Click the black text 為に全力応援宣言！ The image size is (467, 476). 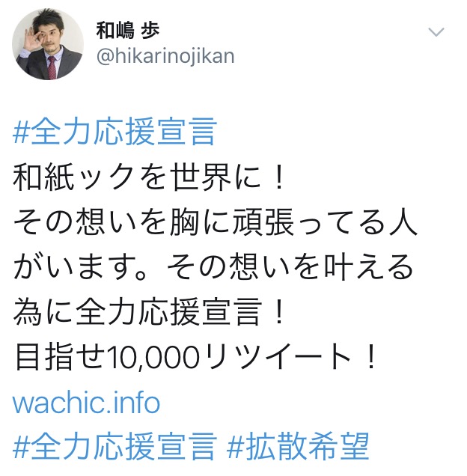149,312
